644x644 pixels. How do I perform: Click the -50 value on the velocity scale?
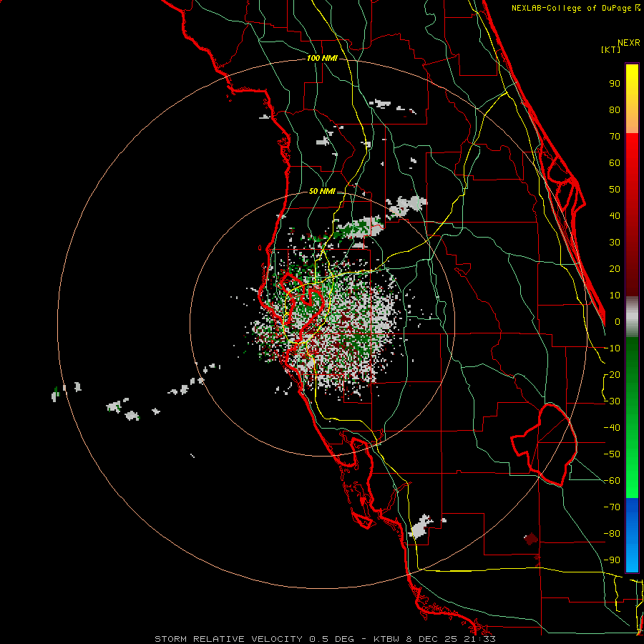[612, 454]
